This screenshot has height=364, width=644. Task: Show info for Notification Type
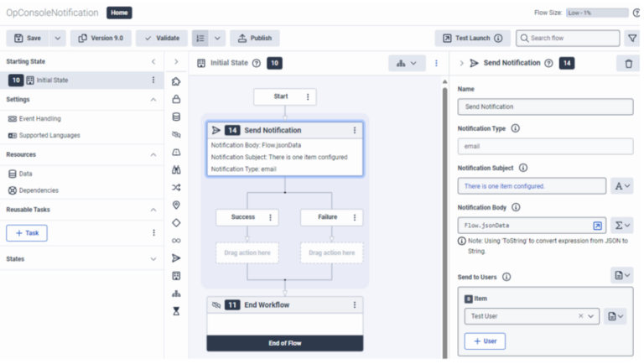pos(515,128)
